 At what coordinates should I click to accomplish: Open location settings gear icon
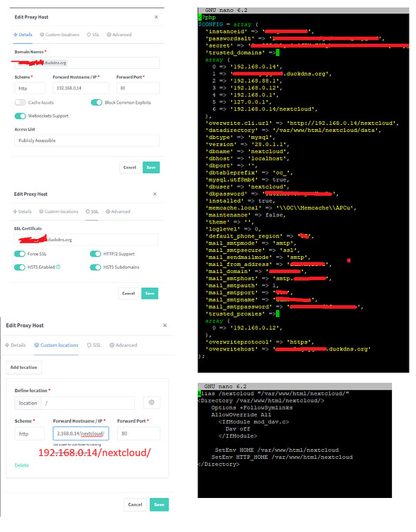[151, 402]
